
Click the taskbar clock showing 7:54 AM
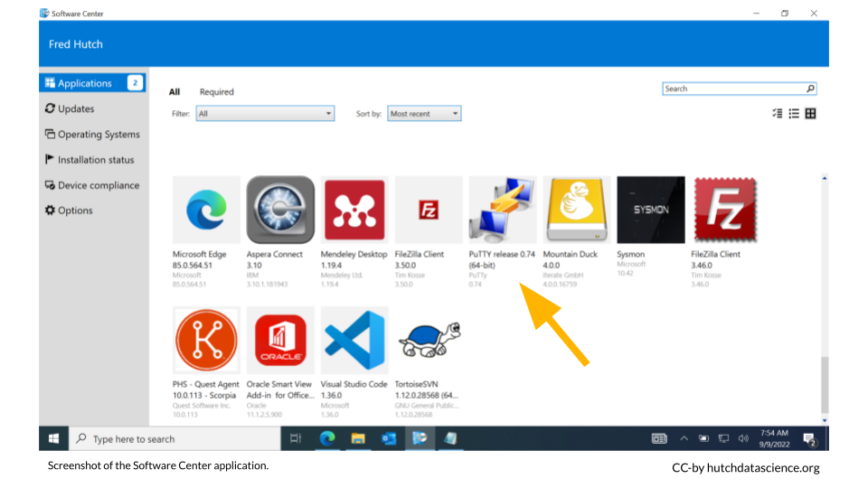tap(774, 439)
